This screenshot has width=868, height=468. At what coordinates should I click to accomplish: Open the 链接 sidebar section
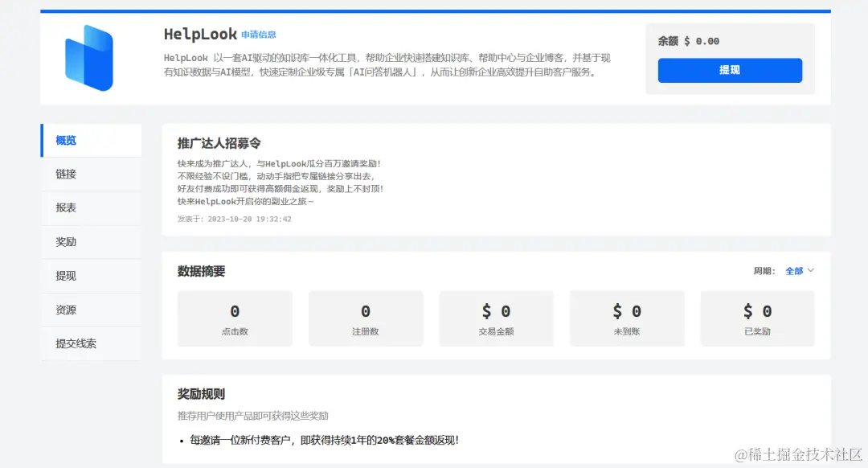65,174
